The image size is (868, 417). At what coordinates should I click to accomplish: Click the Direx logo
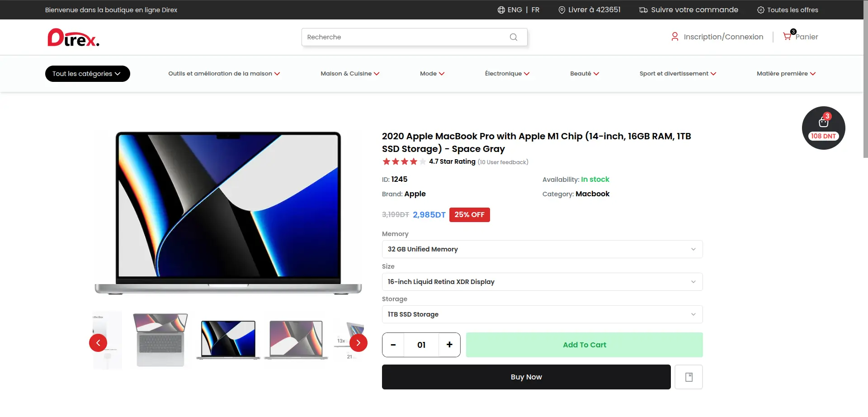point(73,38)
